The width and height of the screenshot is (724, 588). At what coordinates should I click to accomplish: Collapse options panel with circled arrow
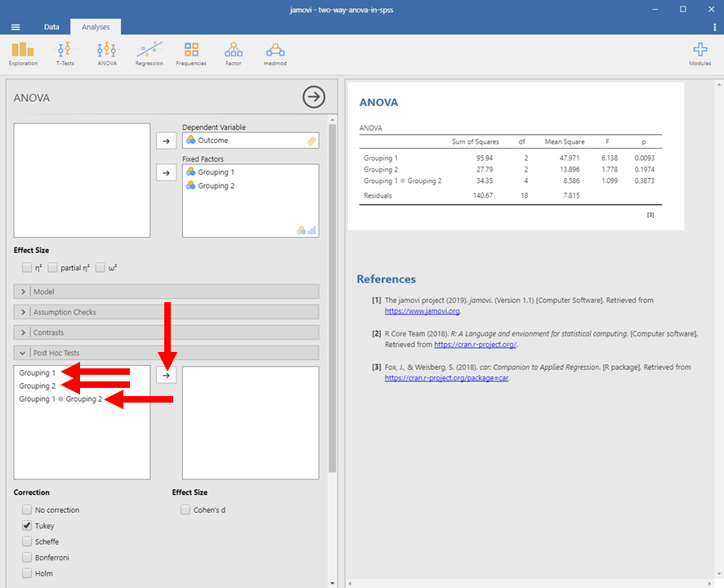[314, 97]
